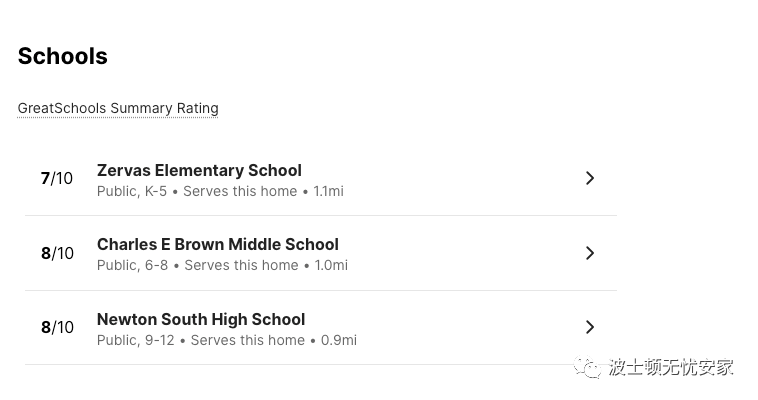Screen dimensions: 758x400
Task: Click the WeChat logo in the watermark
Action: pos(587,367)
